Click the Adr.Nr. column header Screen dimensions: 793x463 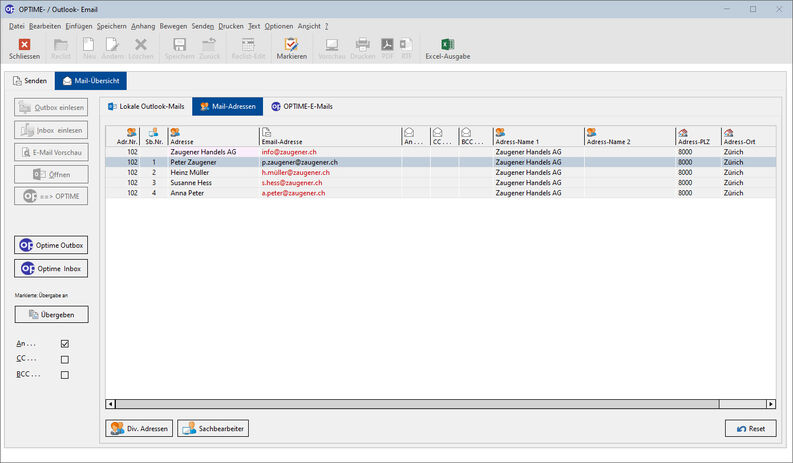(123, 137)
